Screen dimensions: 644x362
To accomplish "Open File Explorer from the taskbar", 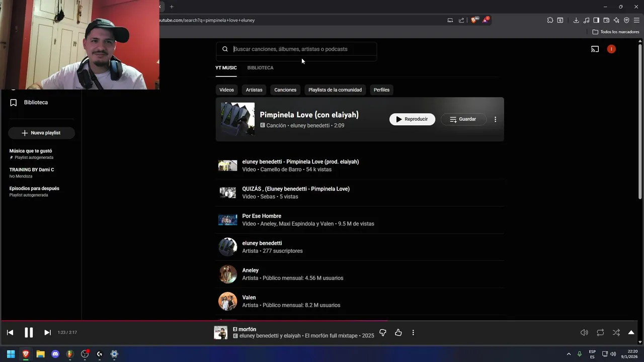I will [40, 354].
